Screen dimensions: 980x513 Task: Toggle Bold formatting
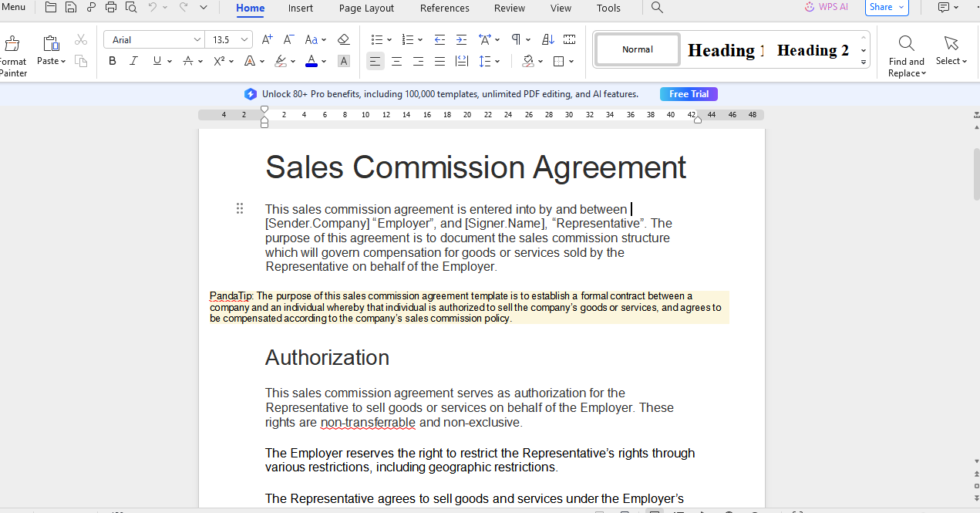113,61
